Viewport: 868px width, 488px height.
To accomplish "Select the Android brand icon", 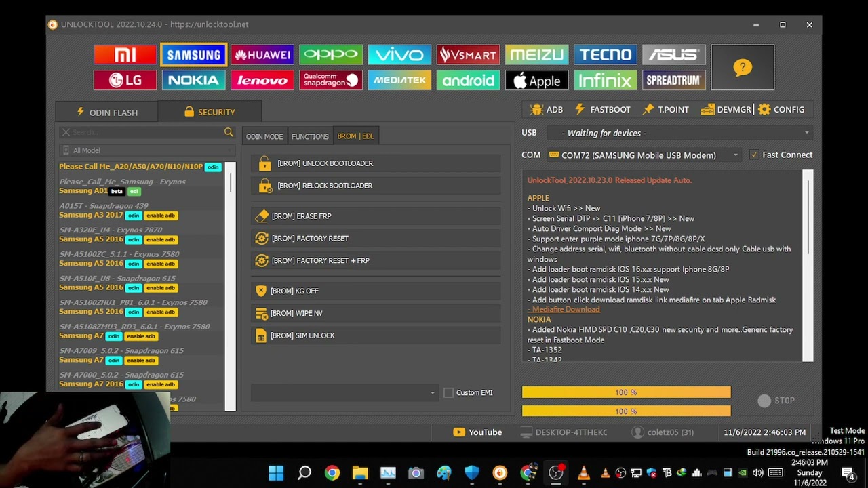I will tap(468, 80).
